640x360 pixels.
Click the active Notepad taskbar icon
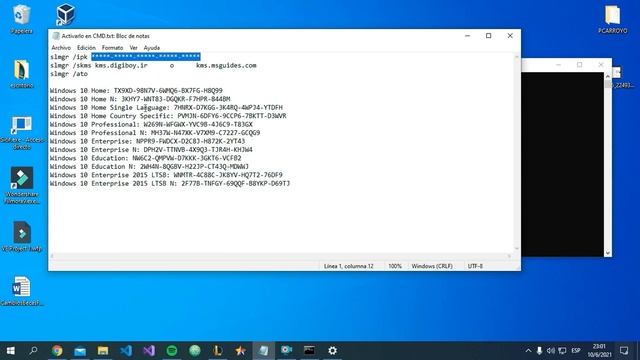[x=264, y=351]
